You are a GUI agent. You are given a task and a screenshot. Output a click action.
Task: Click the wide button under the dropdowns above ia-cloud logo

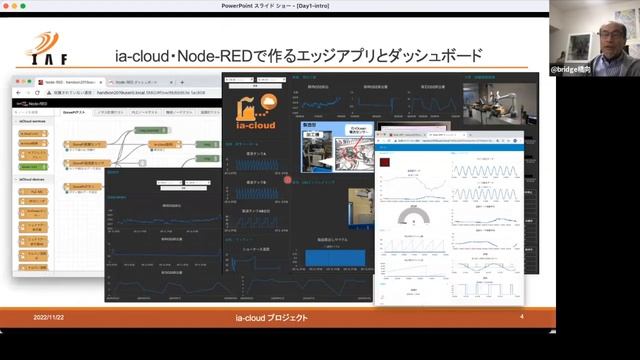pos(255,86)
